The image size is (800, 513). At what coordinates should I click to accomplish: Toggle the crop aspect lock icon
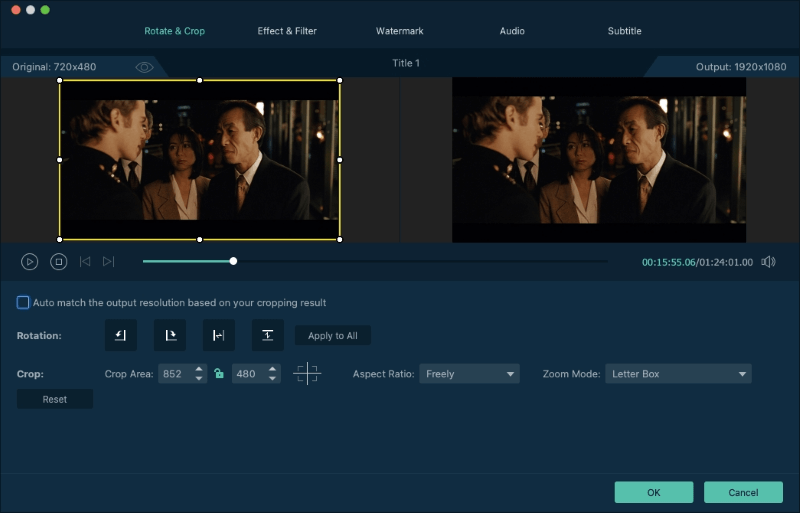(x=219, y=374)
